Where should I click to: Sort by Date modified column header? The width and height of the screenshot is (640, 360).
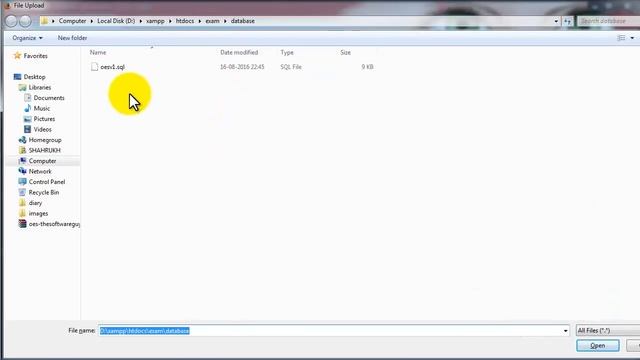239,53
